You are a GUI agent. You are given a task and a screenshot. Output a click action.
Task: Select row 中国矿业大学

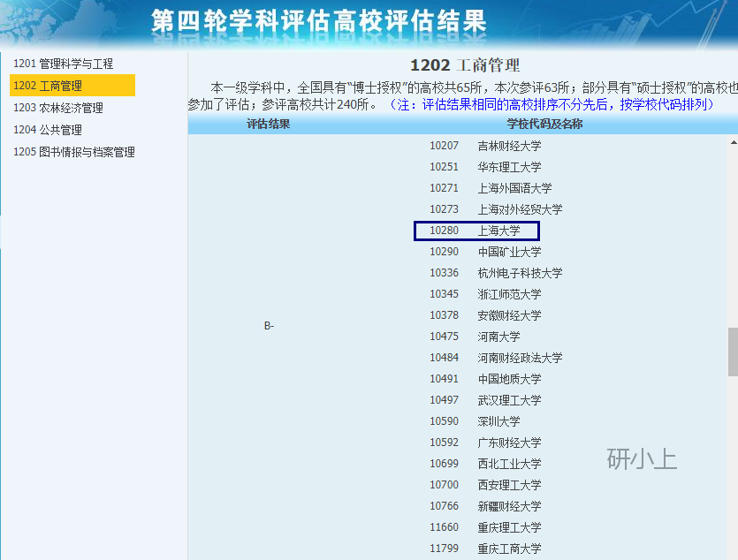click(485, 252)
